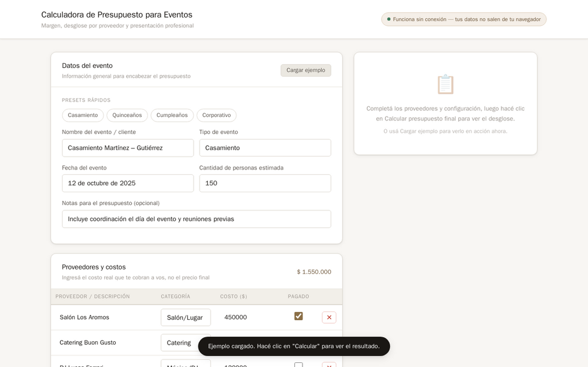Apply the Cumpleaños quick preset
The image size is (588, 367).
(172, 115)
